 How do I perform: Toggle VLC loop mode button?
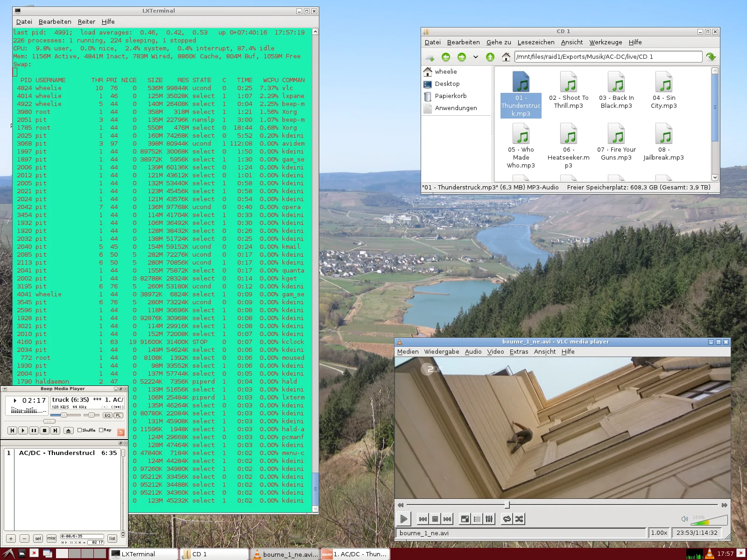[507, 519]
